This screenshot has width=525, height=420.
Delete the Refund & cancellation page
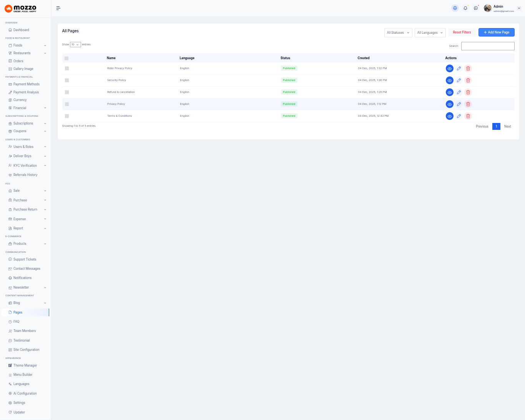[x=468, y=92]
